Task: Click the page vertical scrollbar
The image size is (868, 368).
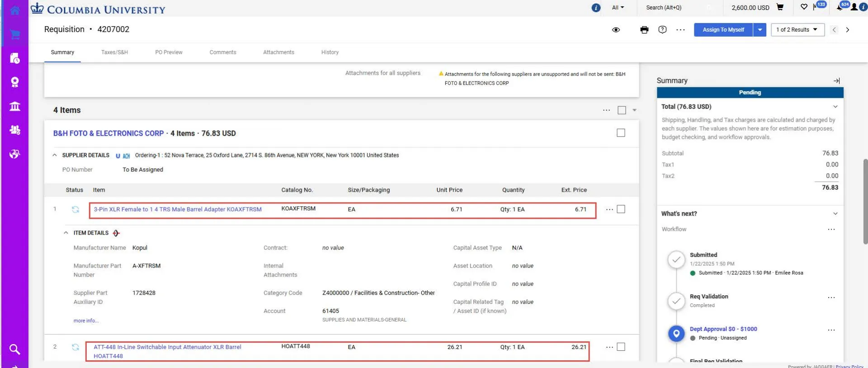Action: click(865, 201)
